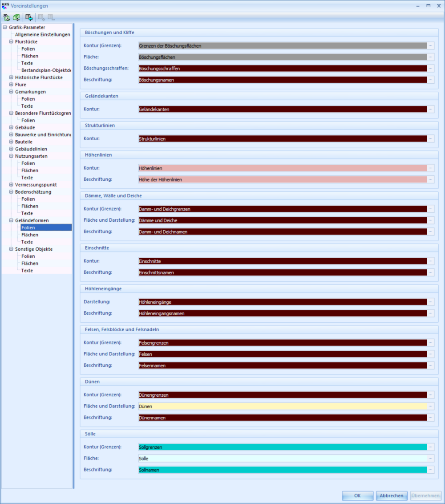
Task: Select Folien under Besondere Flurstücksgrenzen
Action: pos(28,120)
